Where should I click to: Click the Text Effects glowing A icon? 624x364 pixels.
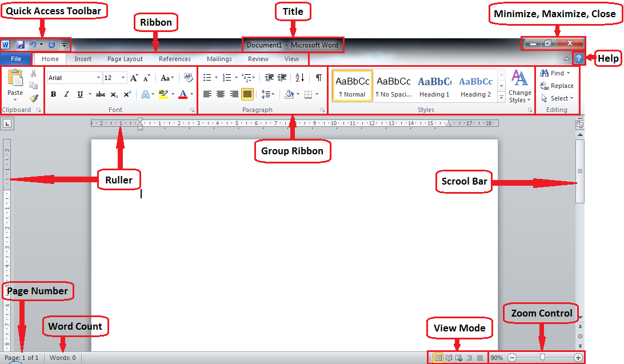(146, 94)
